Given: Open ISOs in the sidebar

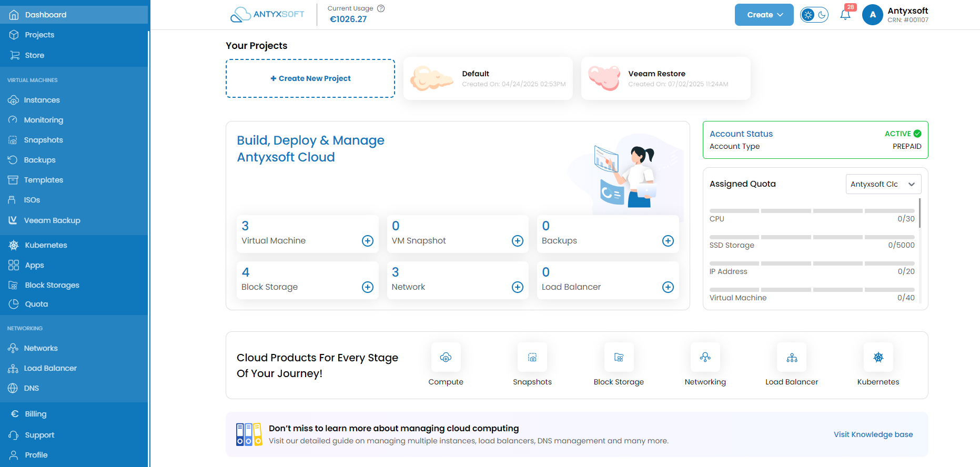Looking at the screenshot, I should point(74,200).
